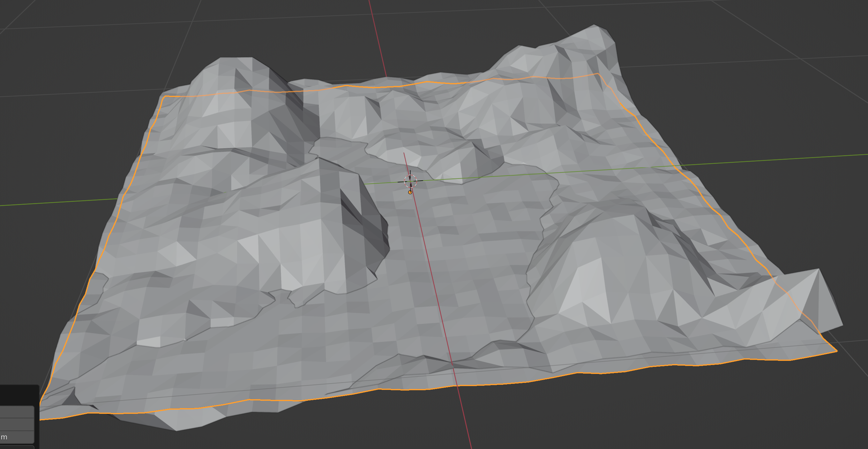Image resolution: width=868 pixels, height=449 pixels.
Task: Click the dark header of bottom-left operator panel
Action: [x=19, y=395]
